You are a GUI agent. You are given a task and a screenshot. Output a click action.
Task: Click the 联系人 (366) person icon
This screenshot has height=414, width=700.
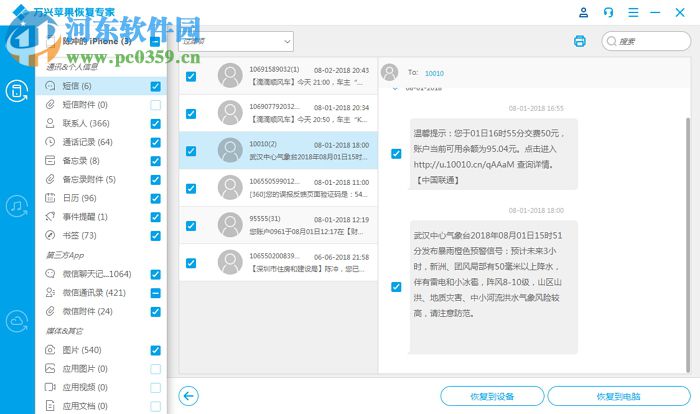point(50,123)
